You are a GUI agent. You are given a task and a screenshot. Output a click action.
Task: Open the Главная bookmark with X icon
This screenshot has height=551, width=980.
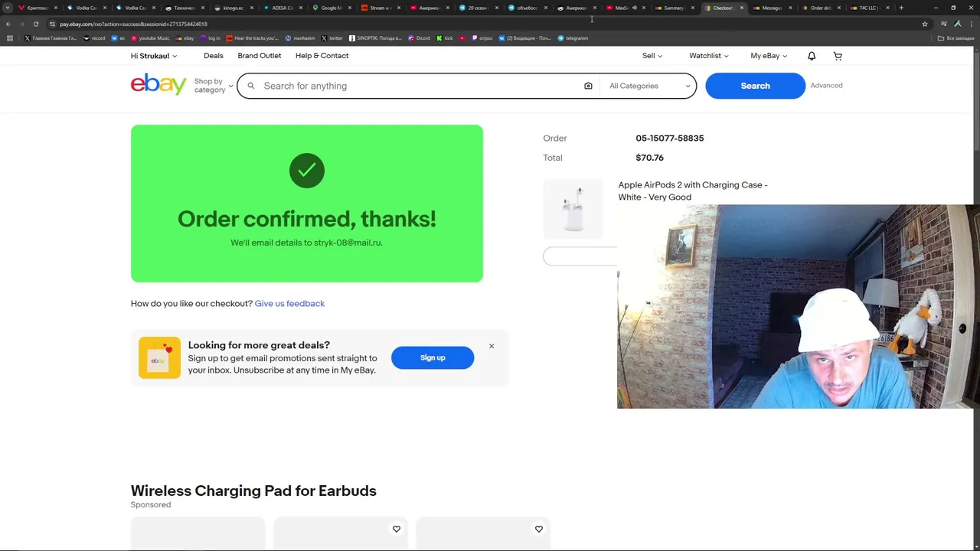pos(51,38)
